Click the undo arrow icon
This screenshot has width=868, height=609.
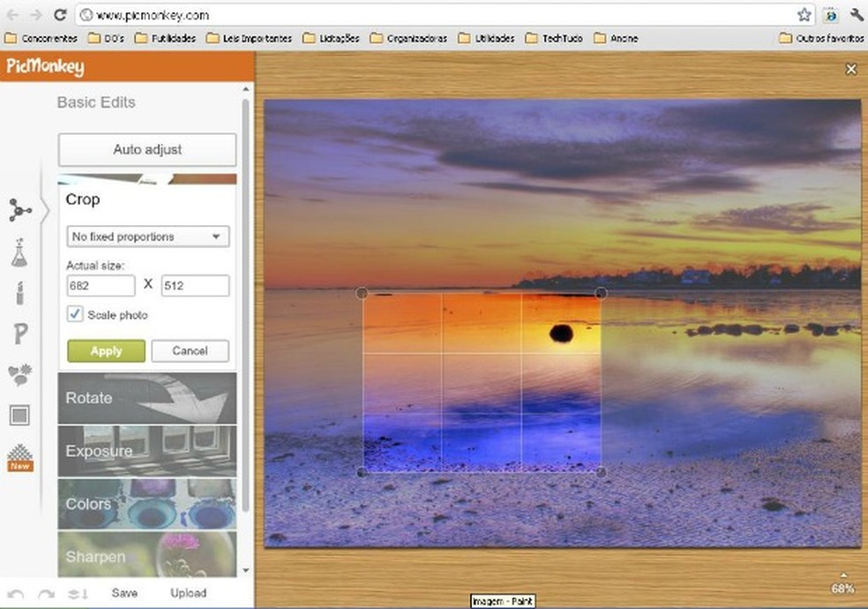point(15,593)
